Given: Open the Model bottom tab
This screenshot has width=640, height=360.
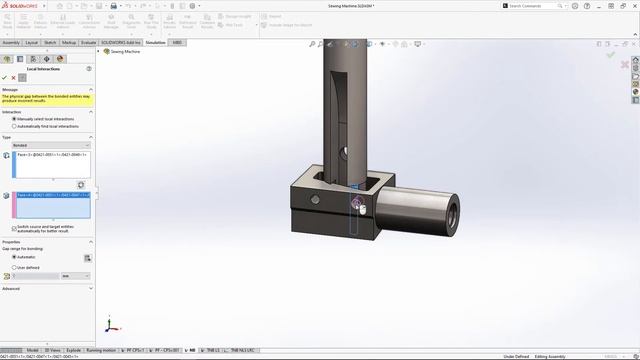Looking at the screenshot, I should coord(32,350).
